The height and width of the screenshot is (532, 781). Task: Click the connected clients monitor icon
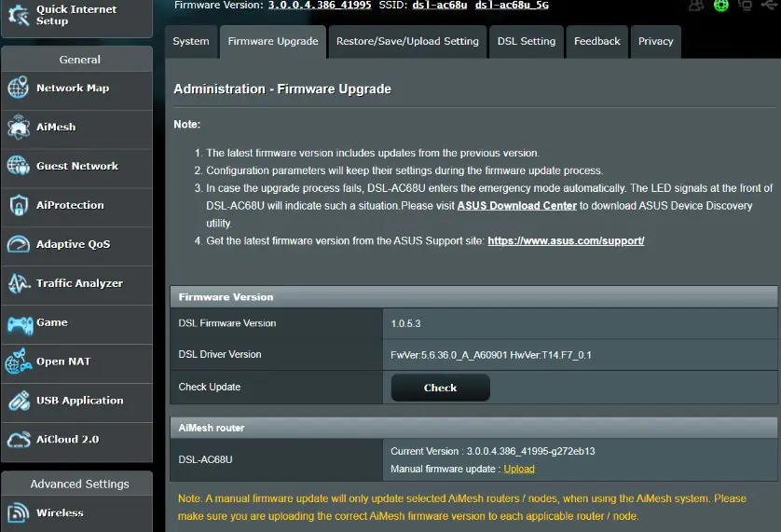tap(746, 6)
